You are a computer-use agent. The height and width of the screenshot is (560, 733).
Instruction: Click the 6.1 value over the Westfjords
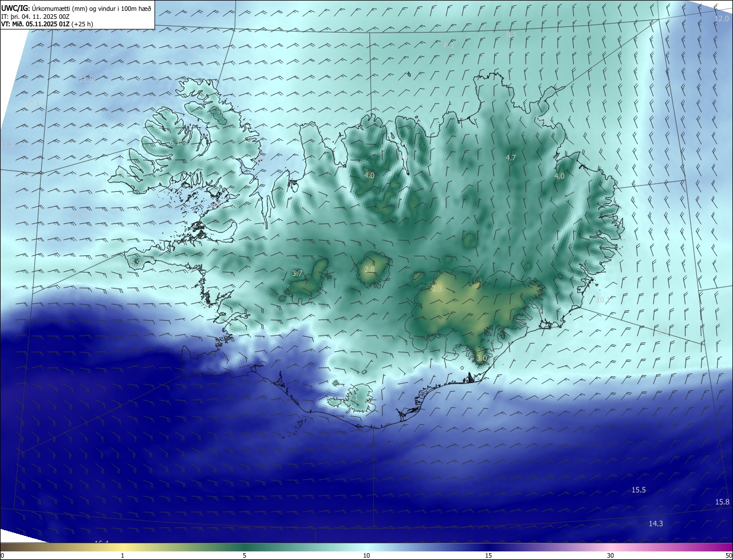(175, 142)
